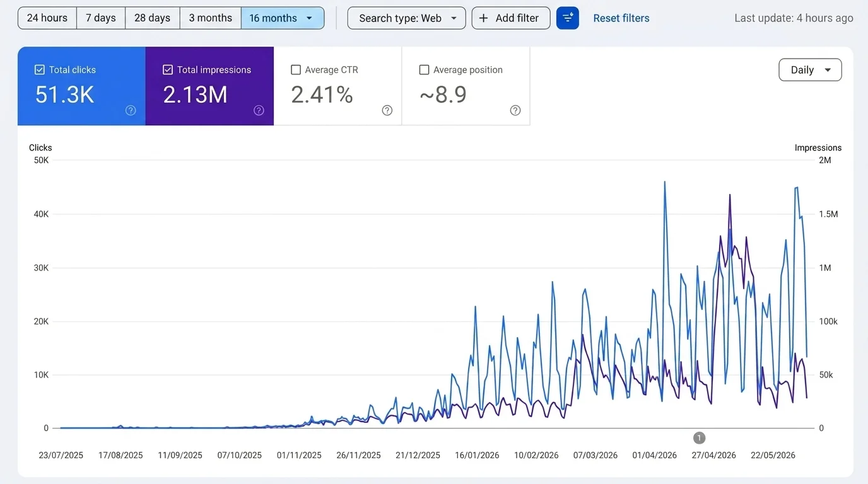Open the Search type: Web dropdown
868x484 pixels.
point(407,18)
